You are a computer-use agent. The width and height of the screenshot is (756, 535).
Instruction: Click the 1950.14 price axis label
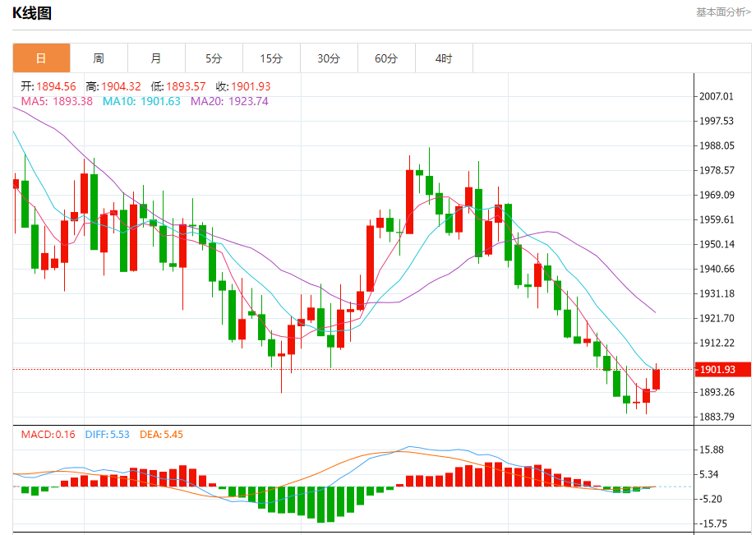point(717,244)
